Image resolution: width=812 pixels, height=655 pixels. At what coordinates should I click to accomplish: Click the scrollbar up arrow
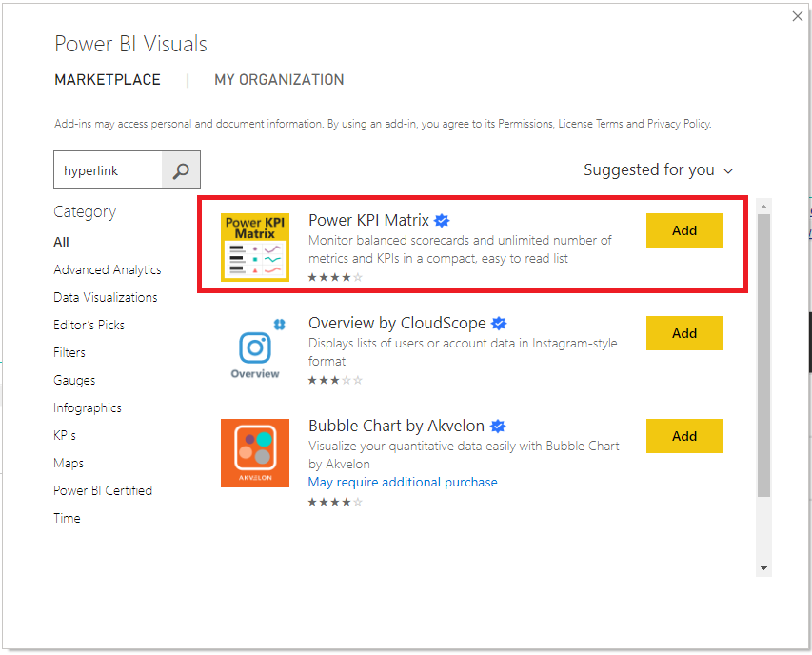763,207
